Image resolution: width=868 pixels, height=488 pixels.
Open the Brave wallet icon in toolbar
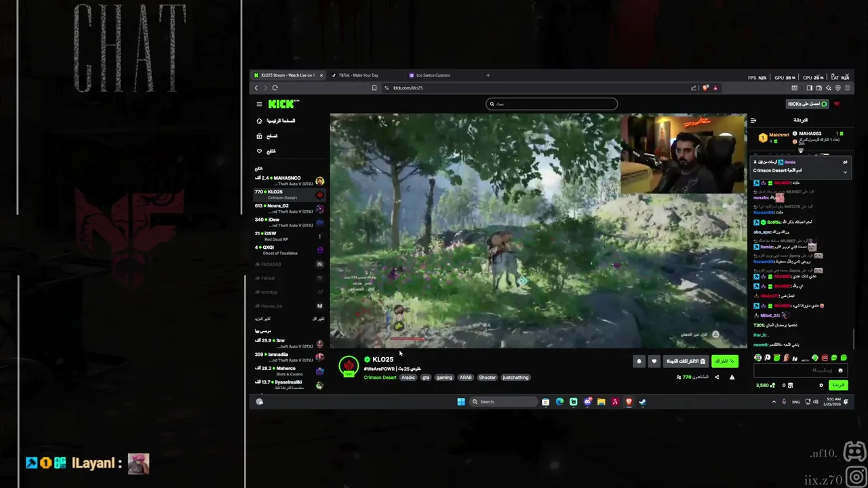coord(819,87)
